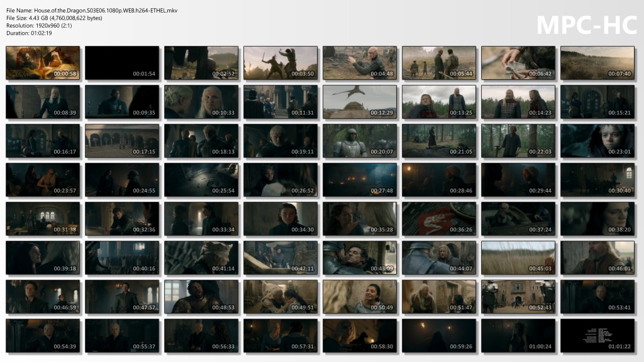Click the hands thumbnail at 00:06:42
Viewport: 644px width, 362px height.
(x=518, y=63)
